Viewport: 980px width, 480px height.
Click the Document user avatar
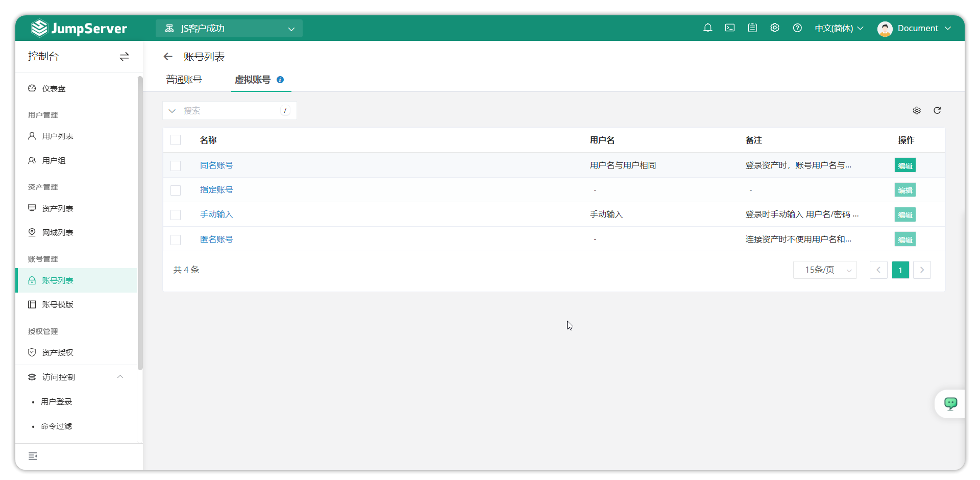click(885, 29)
